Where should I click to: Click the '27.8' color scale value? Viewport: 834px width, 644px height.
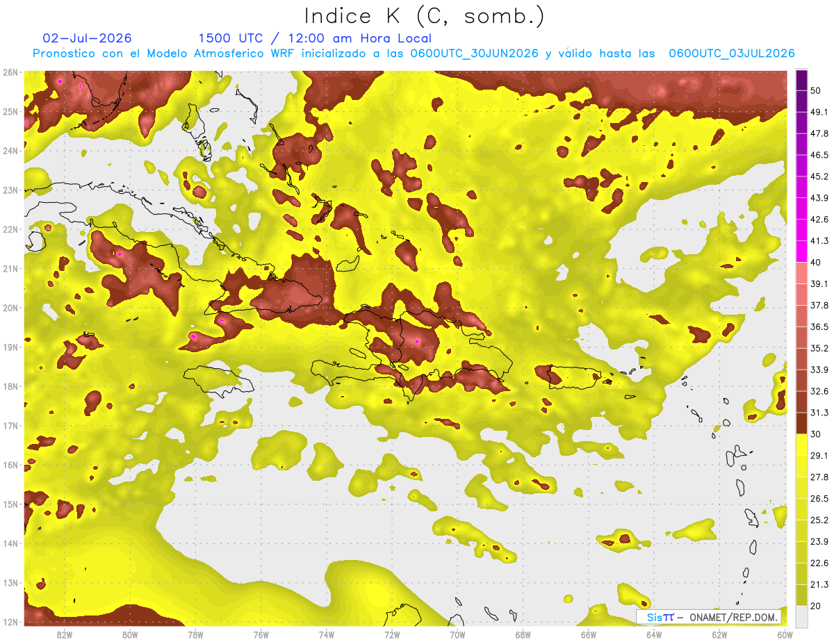point(819,477)
